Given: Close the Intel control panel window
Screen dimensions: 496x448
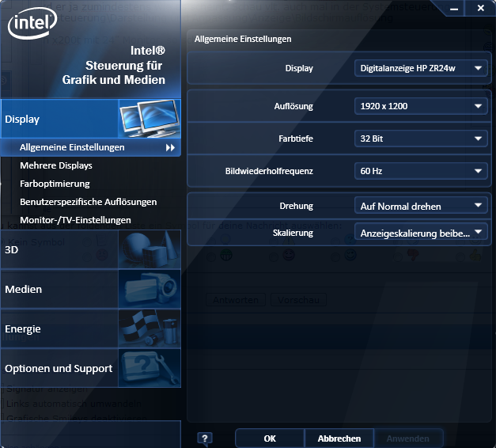Looking at the screenshot, I should pyautogui.click(x=480, y=8).
